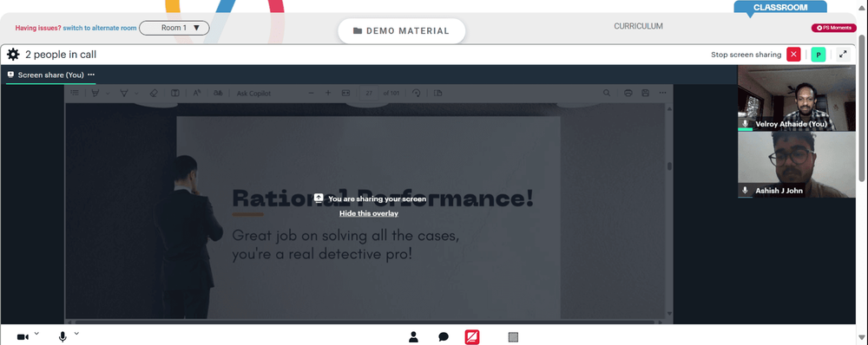Click the PDF page layout toolbar icon
The width and height of the screenshot is (868, 345).
click(x=175, y=93)
